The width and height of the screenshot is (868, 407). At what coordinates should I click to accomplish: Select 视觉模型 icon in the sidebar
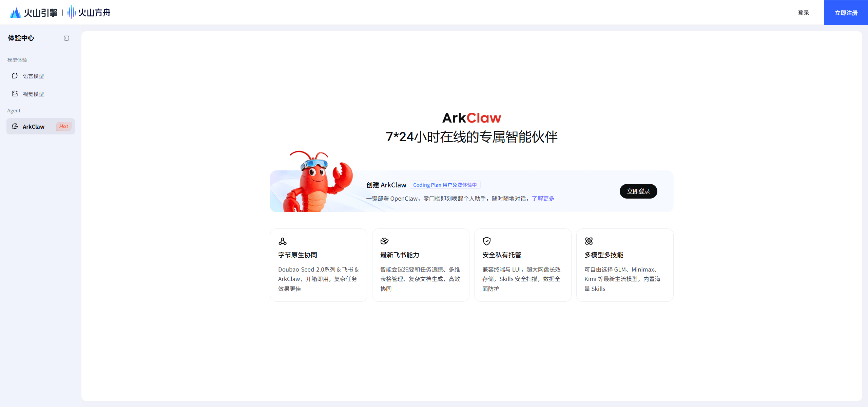tap(15, 94)
